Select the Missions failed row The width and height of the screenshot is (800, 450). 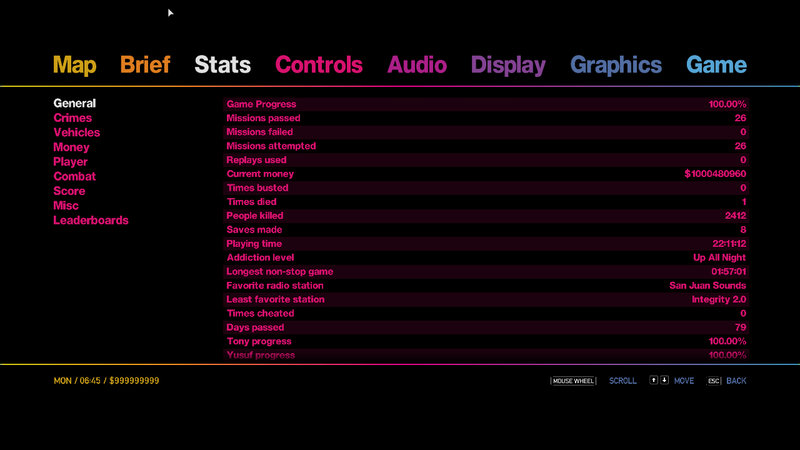point(486,132)
